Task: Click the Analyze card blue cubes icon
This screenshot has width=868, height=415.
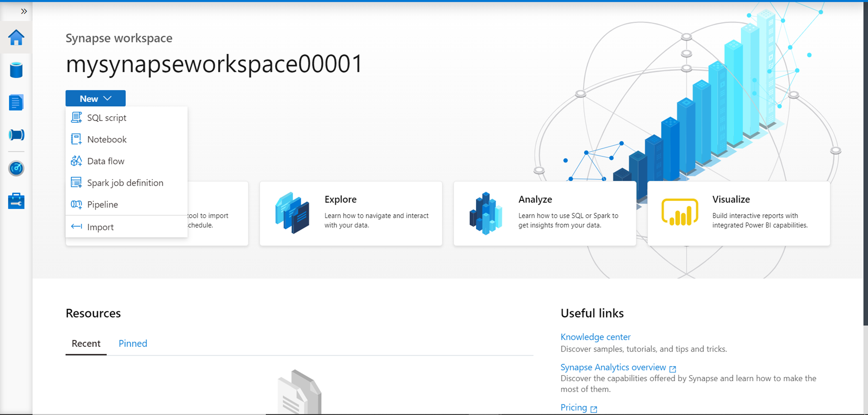Action: pos(486,213)
